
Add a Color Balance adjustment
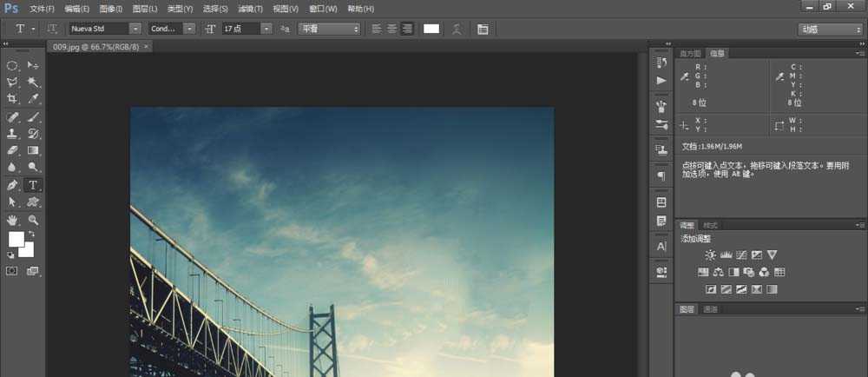coord(718,272)
